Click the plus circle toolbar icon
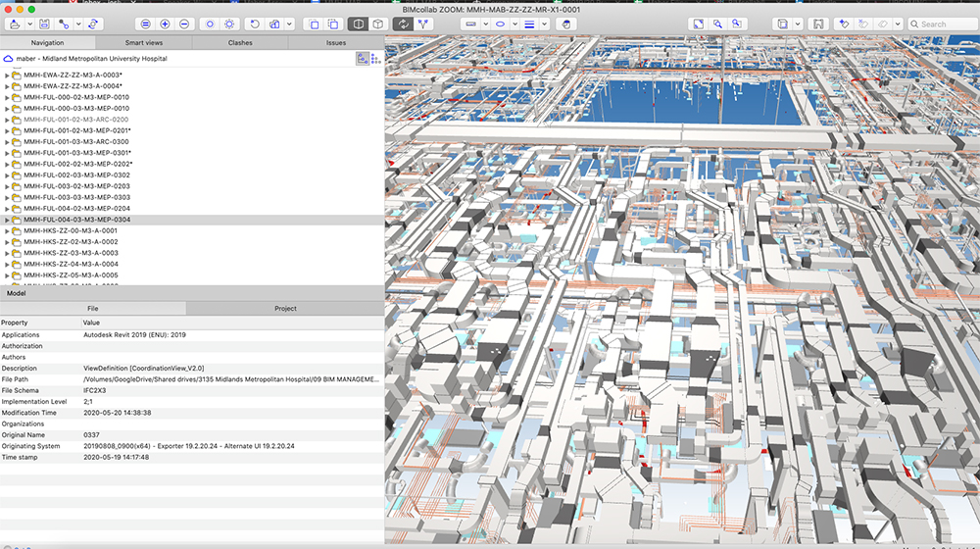Viewport: 980px width, 549px height. click(x=165, y=24)
